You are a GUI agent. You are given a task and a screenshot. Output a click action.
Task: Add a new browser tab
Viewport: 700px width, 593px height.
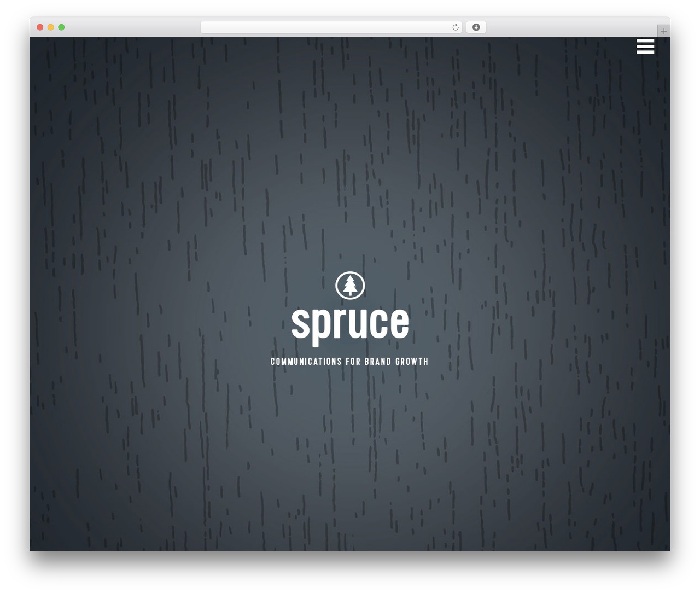(663, 31)
